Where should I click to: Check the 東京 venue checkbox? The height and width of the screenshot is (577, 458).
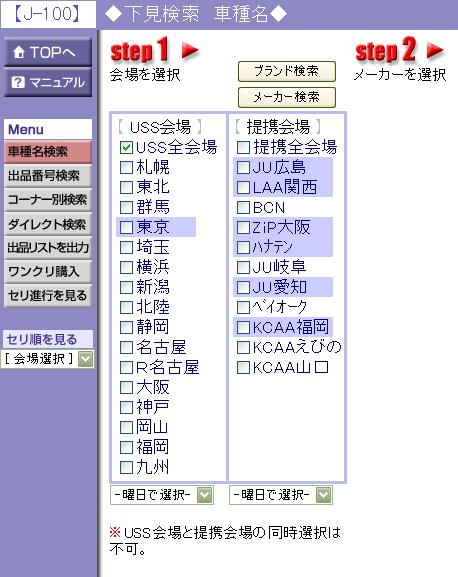tap(126, 227)
